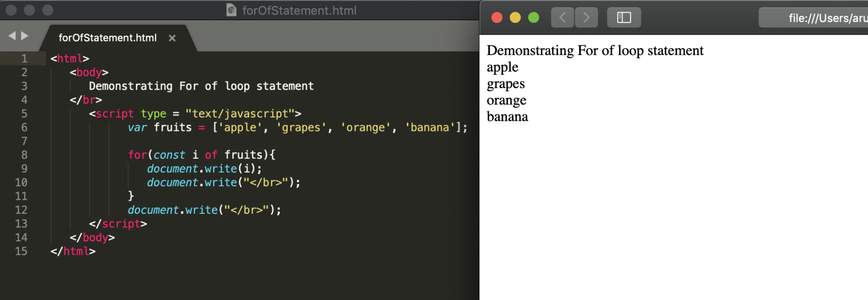Click the right tab navigation arrow in editor
The image size is (868, 300).
pyautogui.click(x=25, y=36)
